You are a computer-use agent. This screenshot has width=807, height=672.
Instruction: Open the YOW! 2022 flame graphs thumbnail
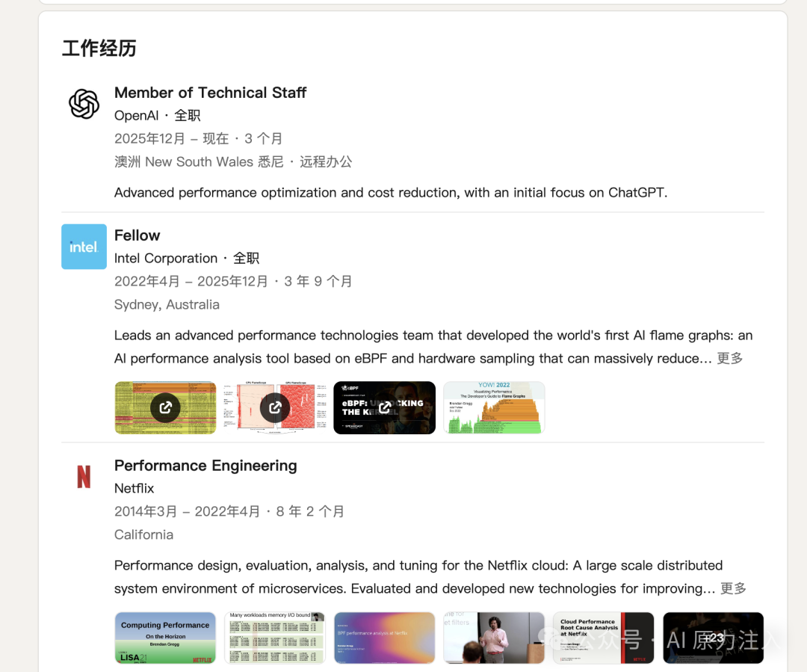point(494,408)
